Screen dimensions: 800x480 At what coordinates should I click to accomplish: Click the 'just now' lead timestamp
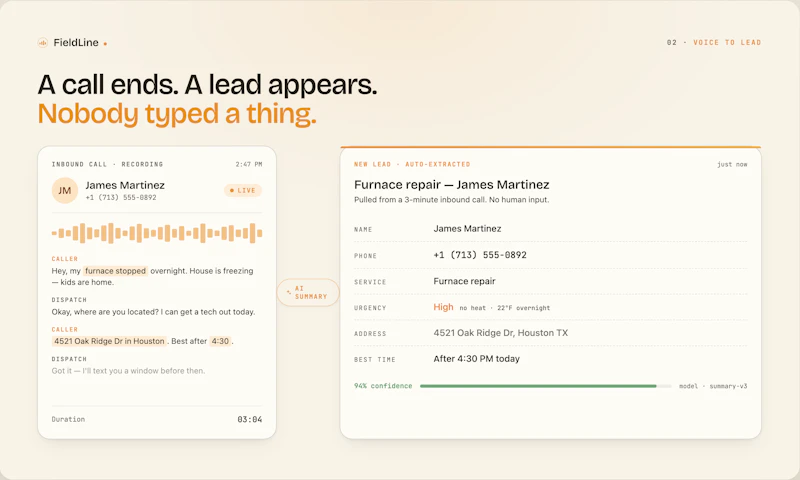tap(732, 164)
